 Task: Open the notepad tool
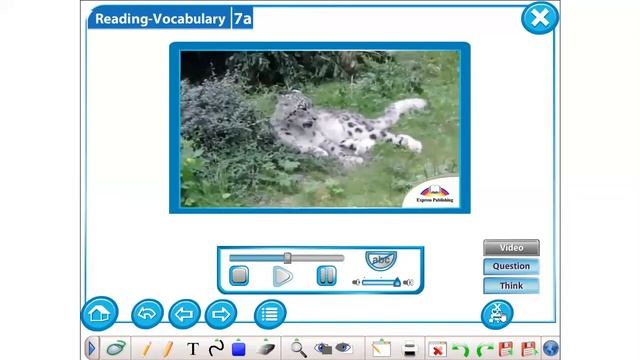coord(381,349)
